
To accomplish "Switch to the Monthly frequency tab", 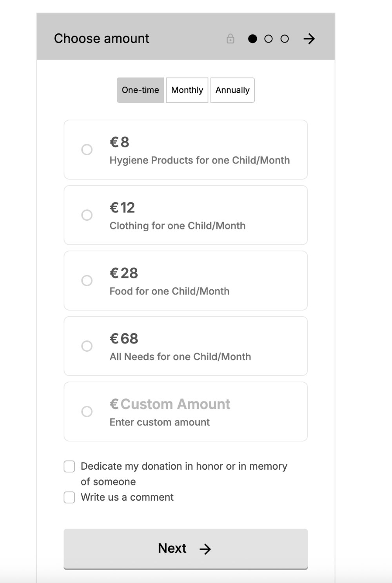I will pos(187,90).
